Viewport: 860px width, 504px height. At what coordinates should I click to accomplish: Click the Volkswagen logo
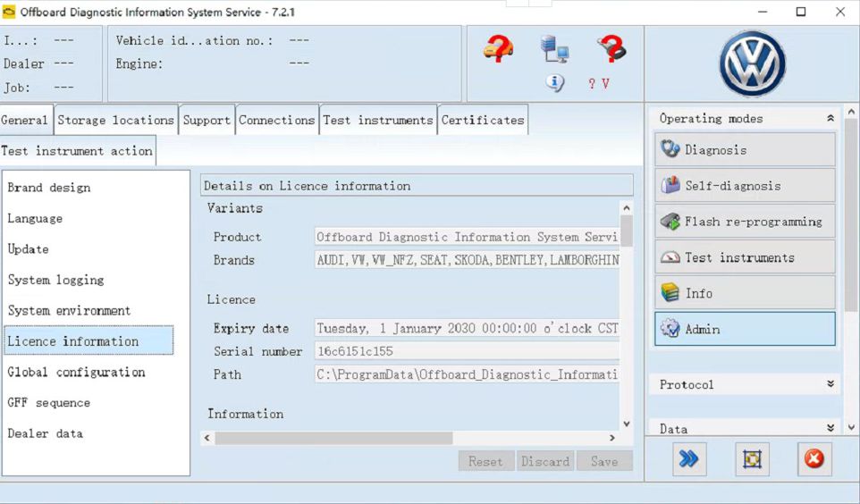pyautogui.click(x=752, y=63)
